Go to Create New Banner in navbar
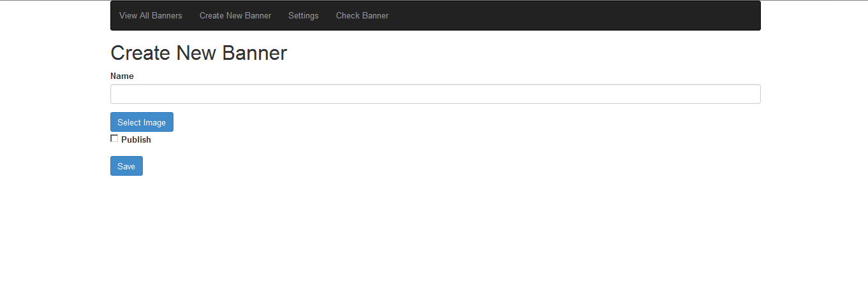Screen dimensions: 868x298 pyautogui.click(x=235, y=15)
